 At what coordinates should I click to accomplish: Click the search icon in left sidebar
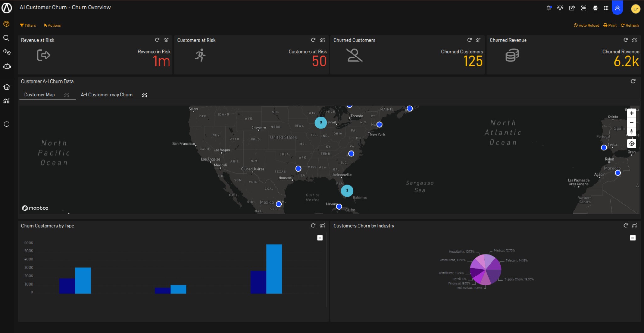coord(6,38)
